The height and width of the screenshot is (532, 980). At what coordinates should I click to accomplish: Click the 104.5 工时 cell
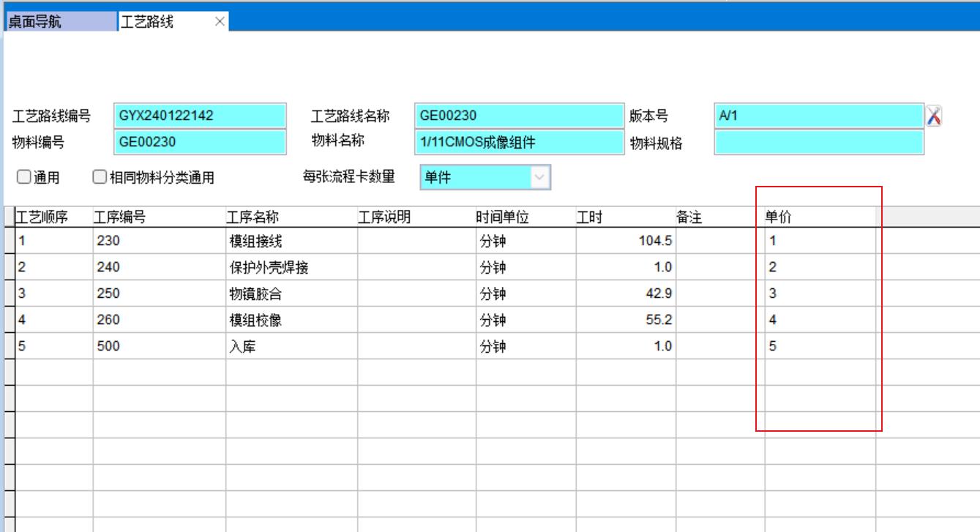[x=625, y=241]
